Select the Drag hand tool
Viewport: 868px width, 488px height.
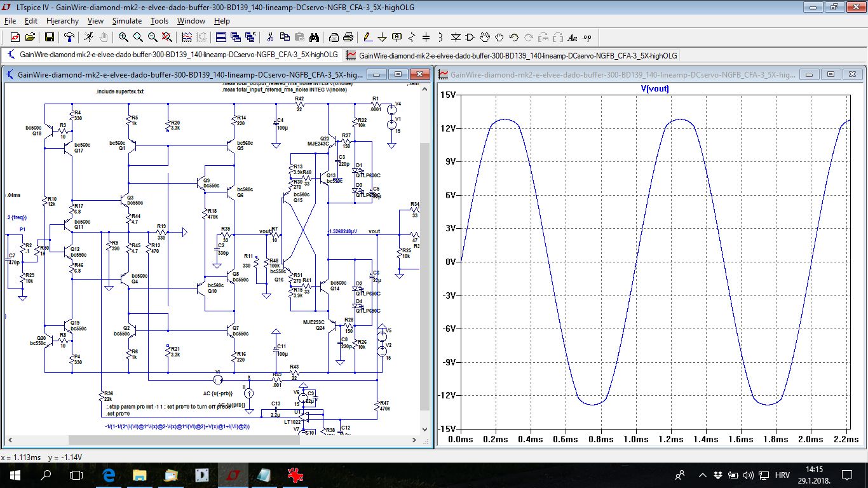pyautogui.click(x=499, y=37)
